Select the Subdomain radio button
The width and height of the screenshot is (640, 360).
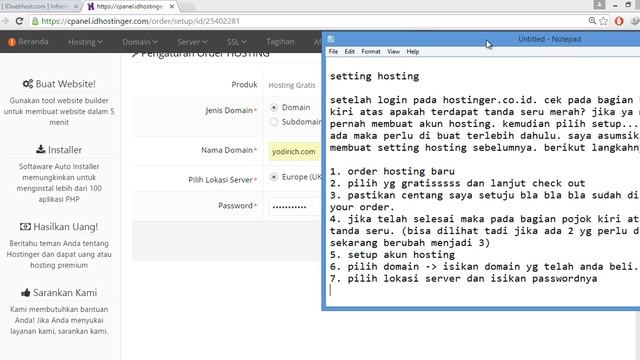[274, 122]
